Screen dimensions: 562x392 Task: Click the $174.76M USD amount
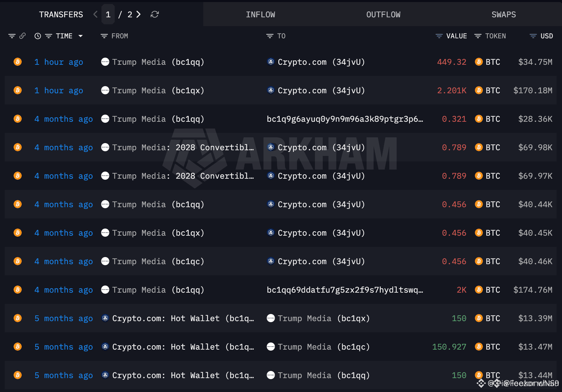533,290
